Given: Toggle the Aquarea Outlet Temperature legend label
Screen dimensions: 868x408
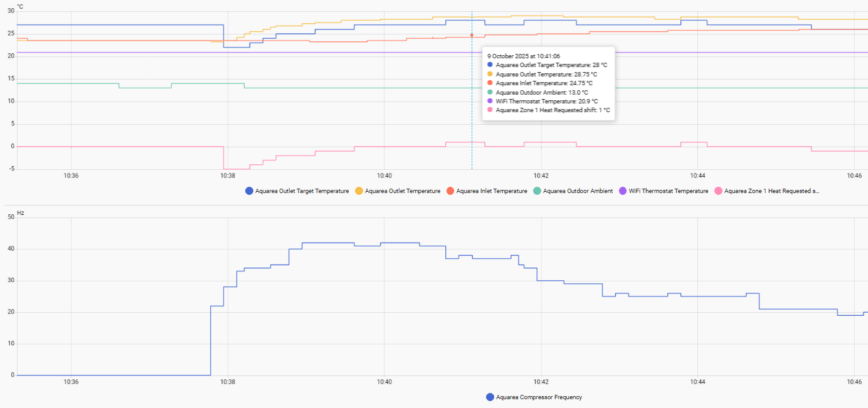Looking at the screenshot, I should [403, 191].
